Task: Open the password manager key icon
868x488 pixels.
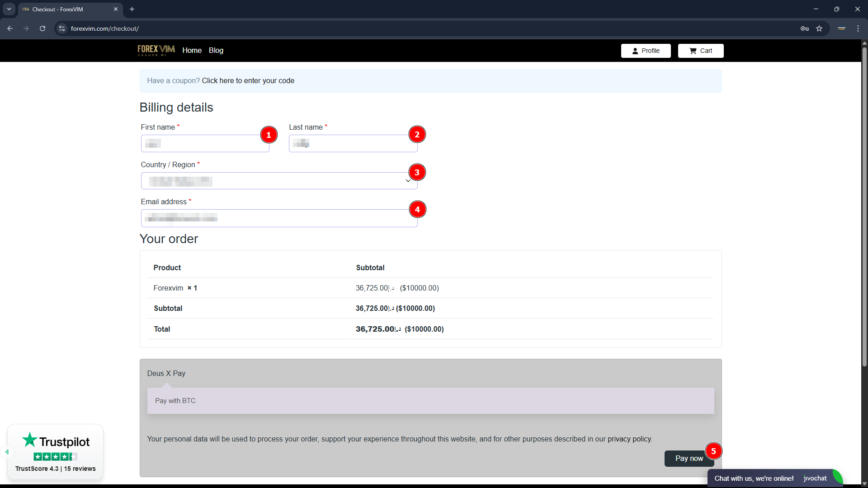Action: click(x=805, y=28)
